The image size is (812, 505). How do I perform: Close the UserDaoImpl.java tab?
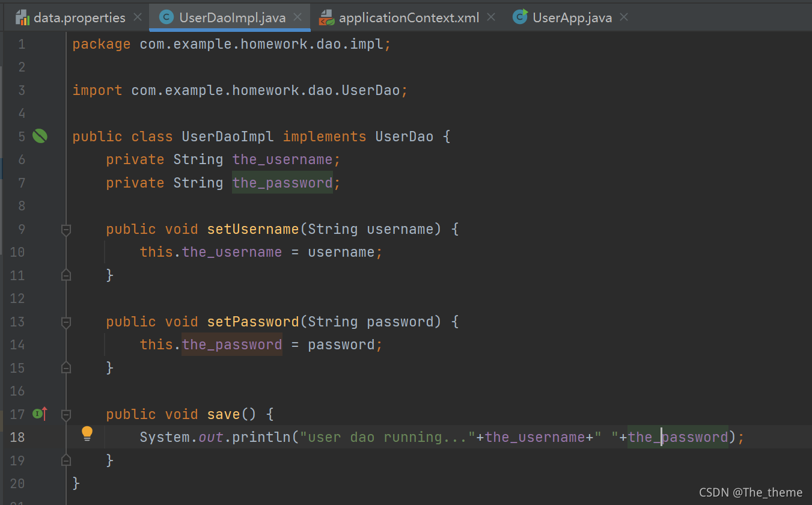(x=298, y=17)
